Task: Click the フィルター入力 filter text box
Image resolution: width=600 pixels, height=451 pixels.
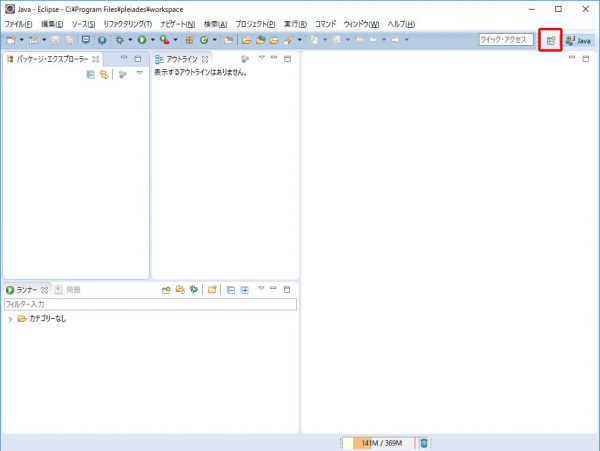Action: pos(150,303)
